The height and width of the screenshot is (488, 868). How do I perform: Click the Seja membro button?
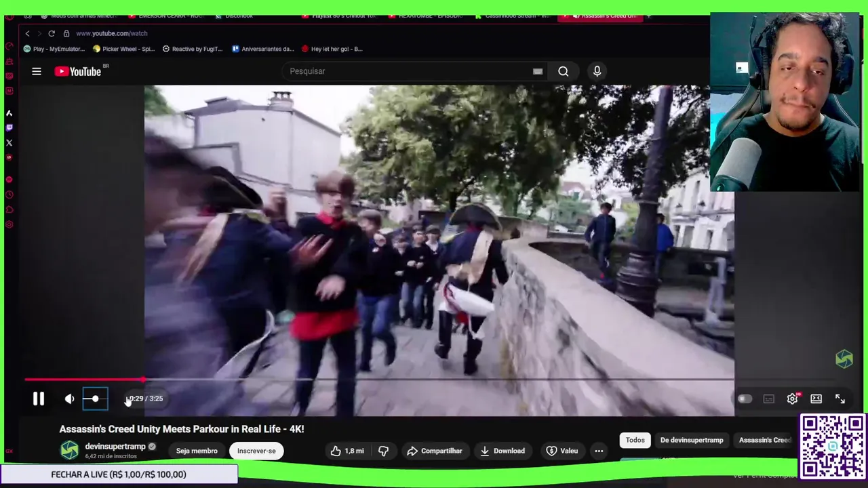click(197, 451)
